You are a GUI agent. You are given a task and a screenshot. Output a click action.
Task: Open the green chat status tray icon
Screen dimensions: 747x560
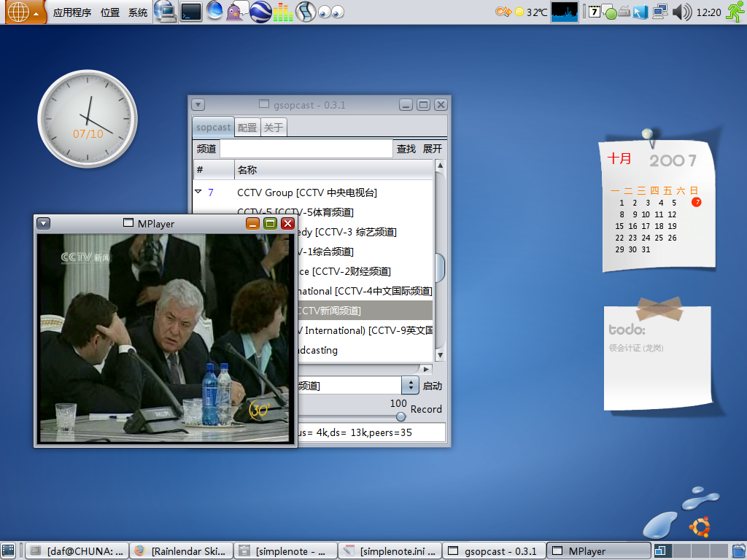click(x=610, y=12)
